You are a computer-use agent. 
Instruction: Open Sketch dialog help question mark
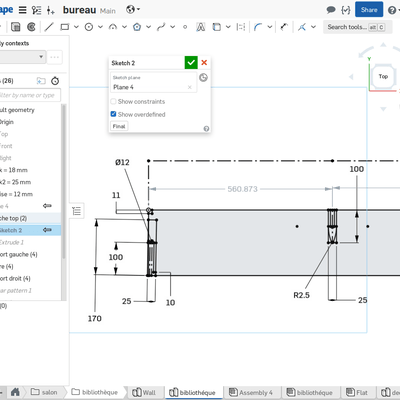coord(206,128)
